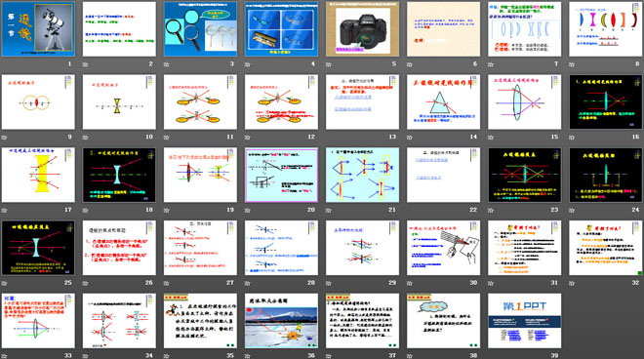Select slide 22 thumbnail
The height and width of the screenshot is (359, 644).
(444, 175)
